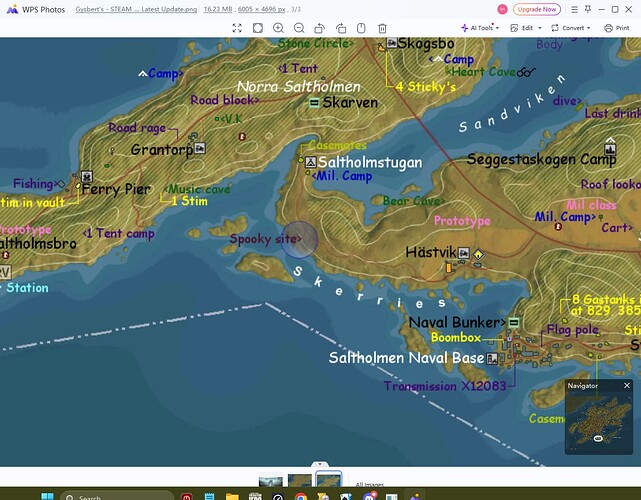
Task: Click the Hästvik settlement icon
Action: pyautogui.click(x=464, y=253)
